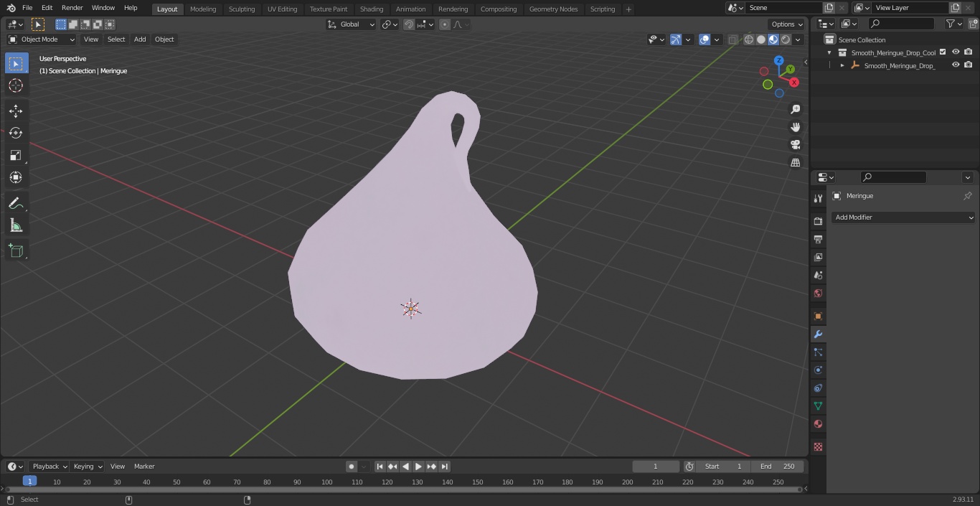Open the File menu
This screenshot has height=506, width=980.
tap(27, 8)
